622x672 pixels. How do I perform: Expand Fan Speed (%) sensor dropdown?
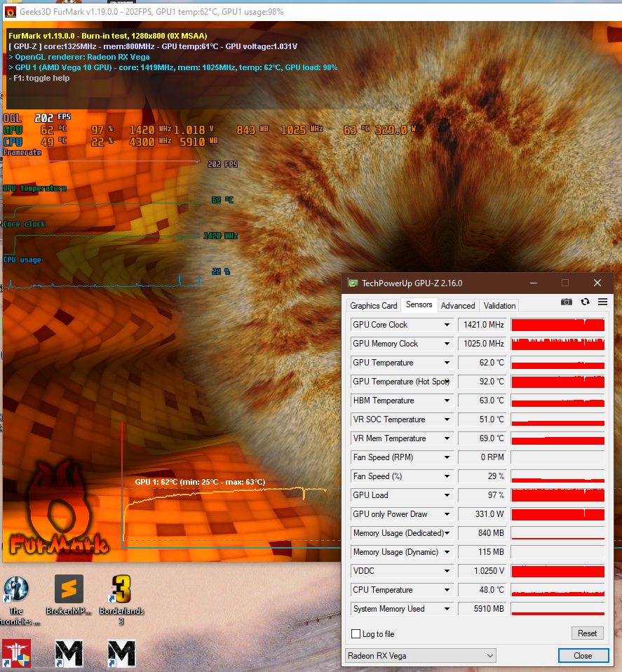447,476
